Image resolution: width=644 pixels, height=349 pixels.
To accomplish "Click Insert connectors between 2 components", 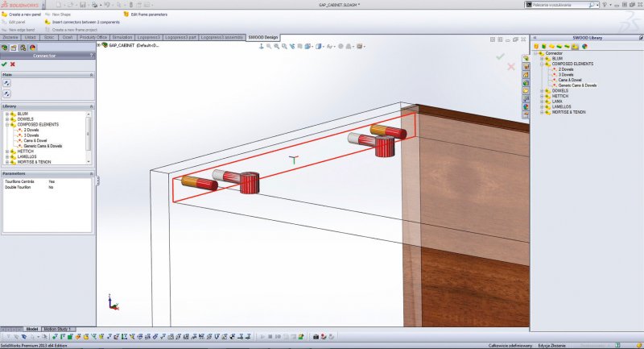I will coord(47,22).
